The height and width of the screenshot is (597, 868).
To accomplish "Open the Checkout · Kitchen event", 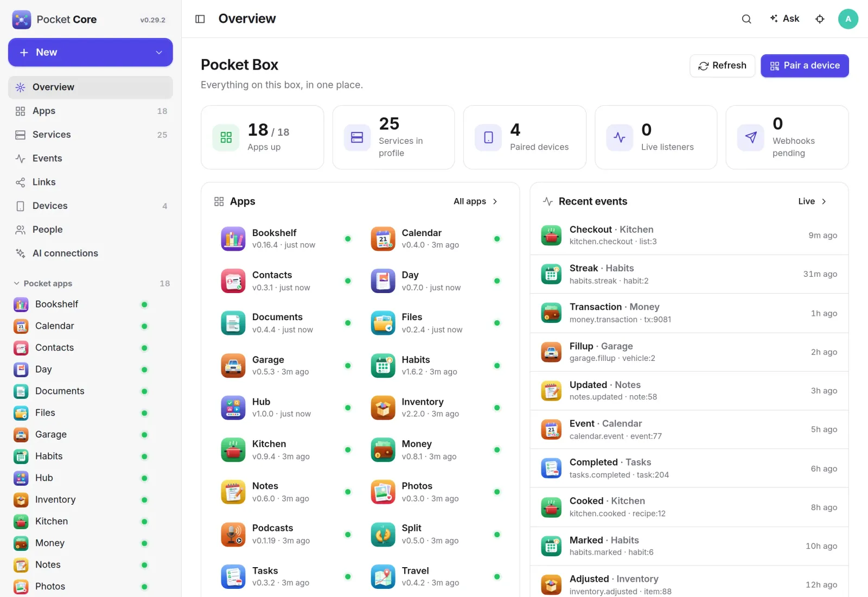I will pyautogui.click(x=689, y=236).
